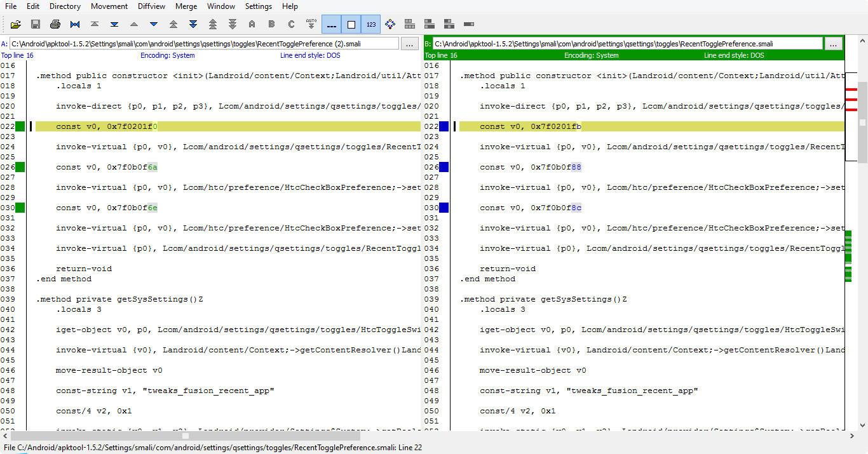This screenshot has width=868, height=454.
Task: Click the Save floppy disk icon
Action: coord(36,24)
